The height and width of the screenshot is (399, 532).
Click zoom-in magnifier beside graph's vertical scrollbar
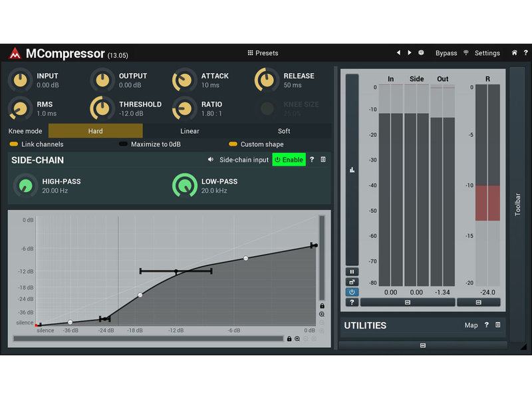click(322, 314)
